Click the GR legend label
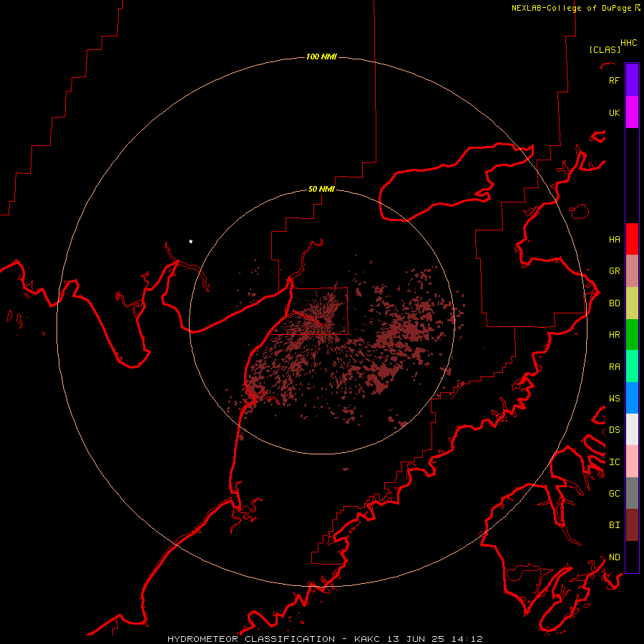644x644 pixels. [614, 271]
